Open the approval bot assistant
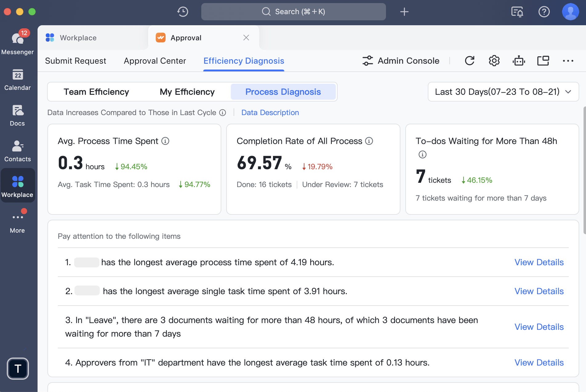Viewport: 586px width, 392px height. 519,61
